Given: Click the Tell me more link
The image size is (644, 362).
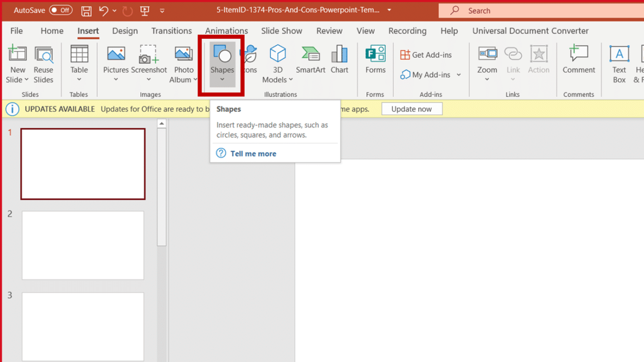Looking at the screenshot, I should click(x=253, y=154).
